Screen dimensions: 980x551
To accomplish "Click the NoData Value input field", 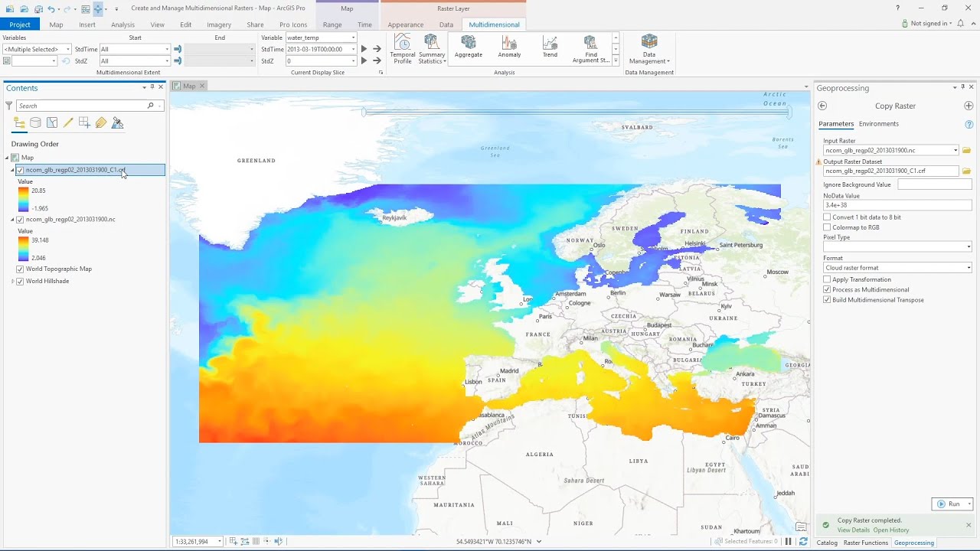I will coord(897,205).
